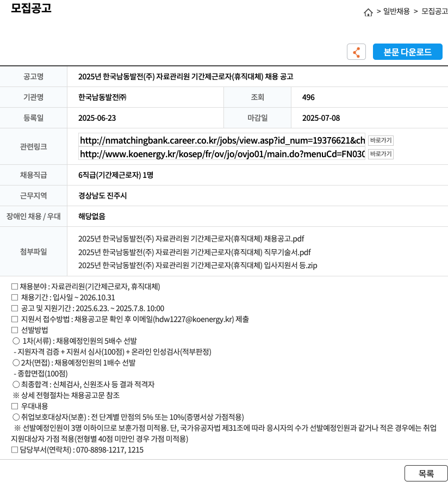Click the 조회 column label
Viewport: 448px width, 482px height.
(x=258, y=97)
